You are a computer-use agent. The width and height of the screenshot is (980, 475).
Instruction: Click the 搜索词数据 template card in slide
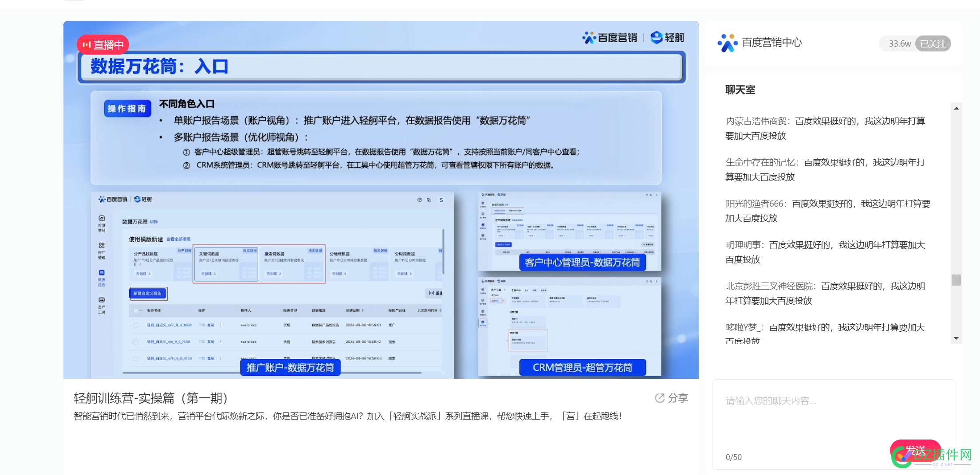click(292, 263)
